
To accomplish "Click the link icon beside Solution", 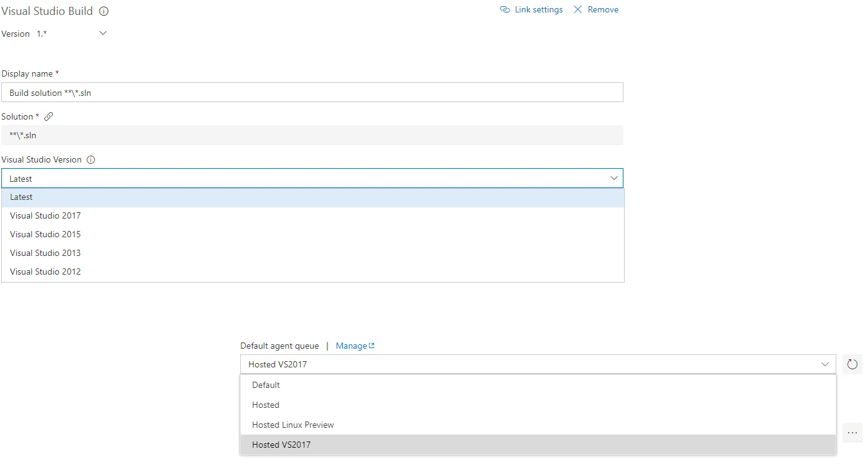I will [49, 116].
